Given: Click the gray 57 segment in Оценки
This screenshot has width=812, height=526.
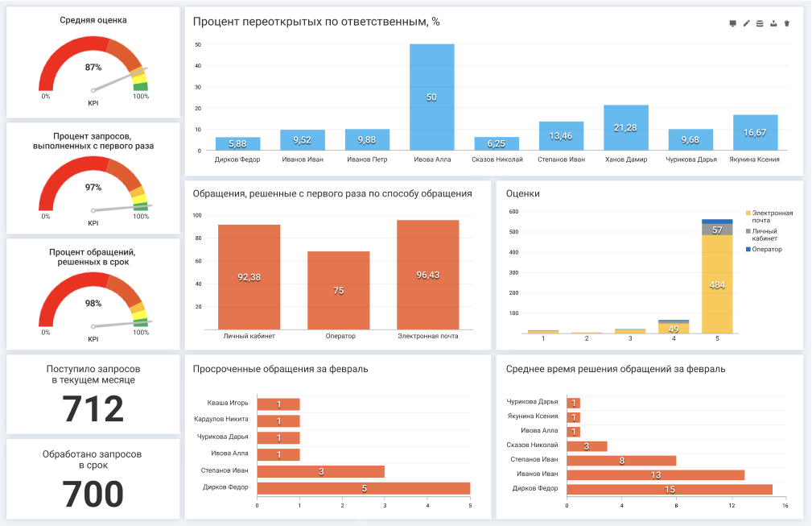Looking at the screenshot, I should coord(717,230).
